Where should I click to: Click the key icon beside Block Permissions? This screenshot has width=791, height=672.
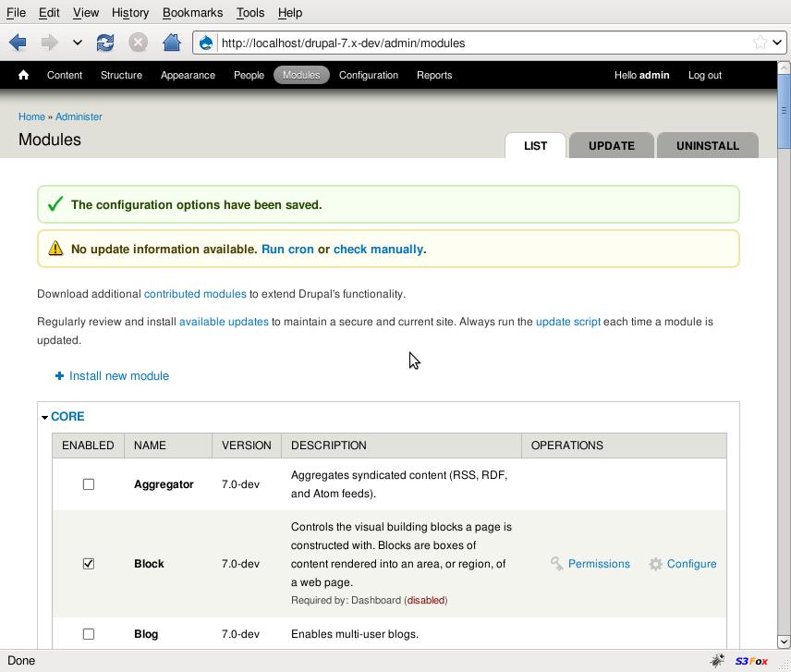[556, 564]
